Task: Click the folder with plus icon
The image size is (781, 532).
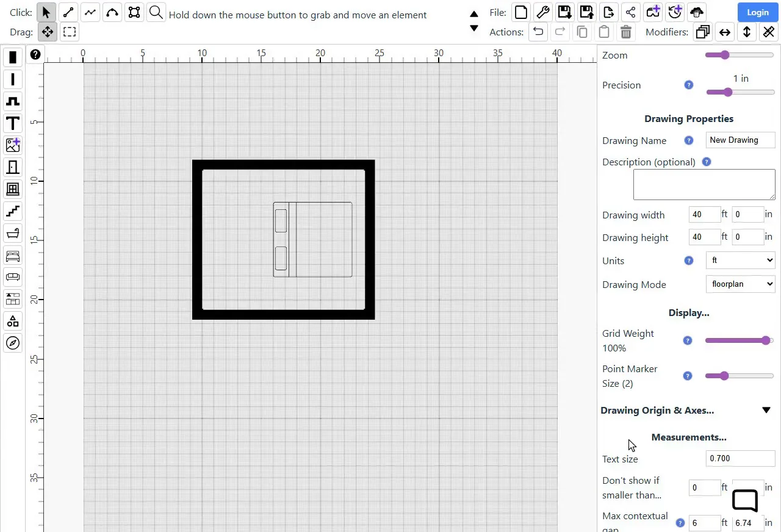Action: [652, 12]
